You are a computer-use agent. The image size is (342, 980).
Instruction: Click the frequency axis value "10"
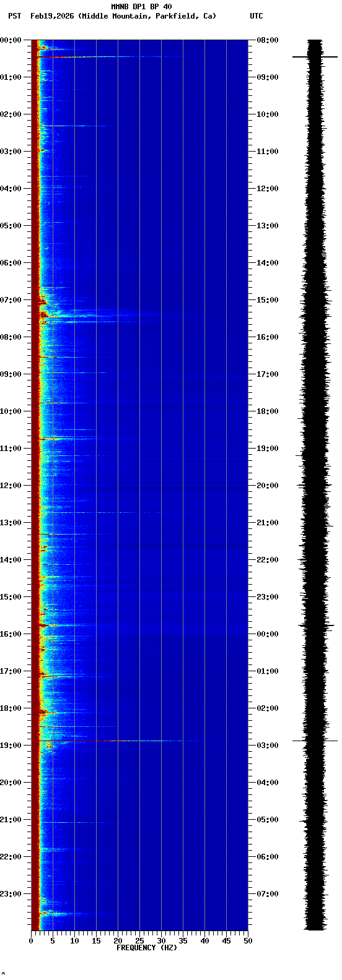(74, 941)
